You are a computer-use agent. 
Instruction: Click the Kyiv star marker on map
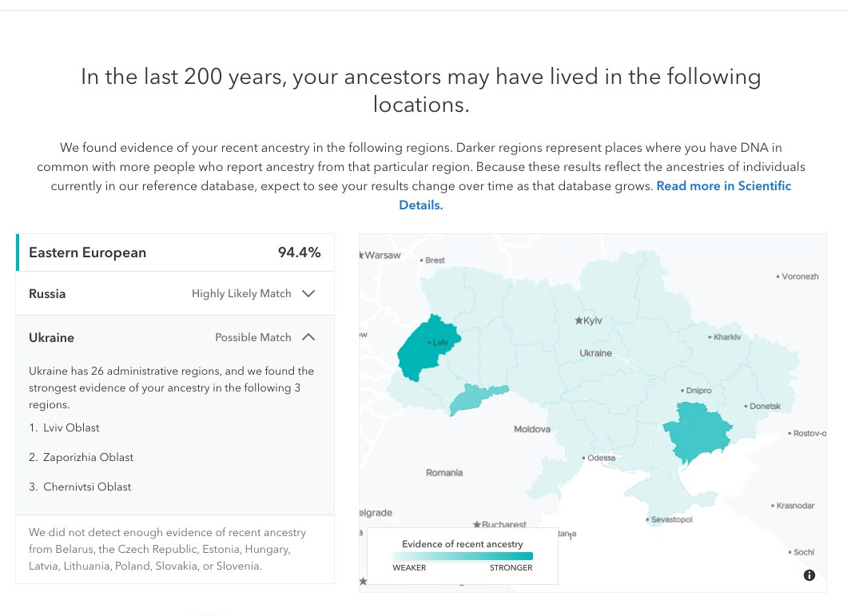click(x=579, y=320)
